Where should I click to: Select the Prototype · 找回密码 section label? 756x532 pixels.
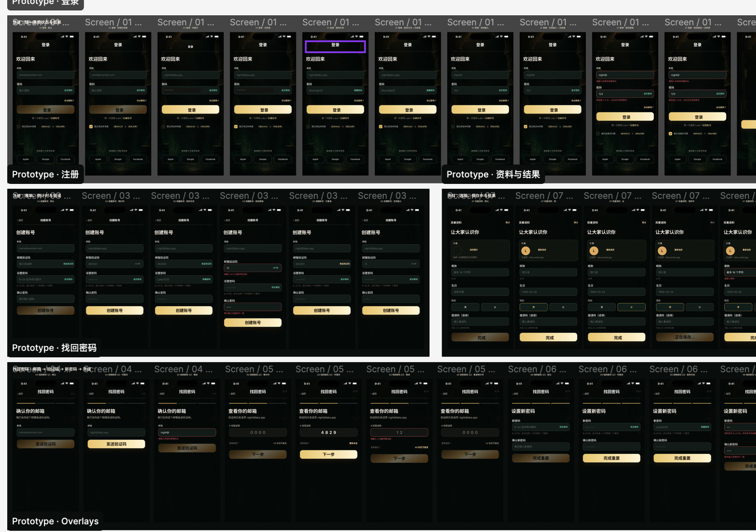(54, 348)
